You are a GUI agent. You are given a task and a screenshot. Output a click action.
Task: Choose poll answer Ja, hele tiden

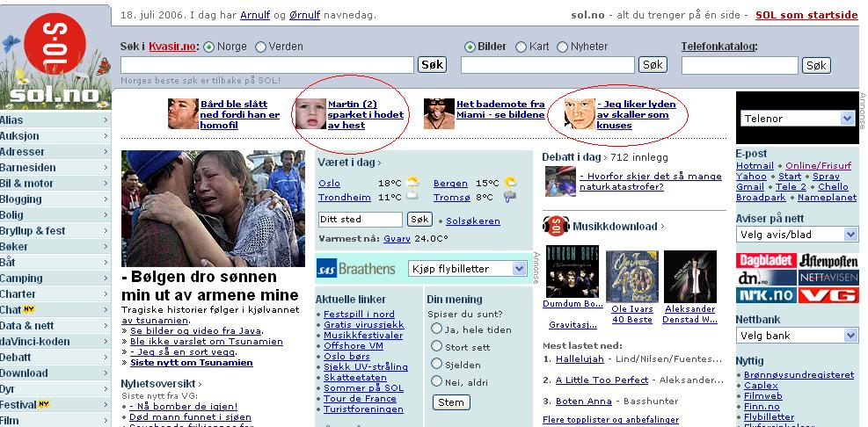(x=436, y=329)
